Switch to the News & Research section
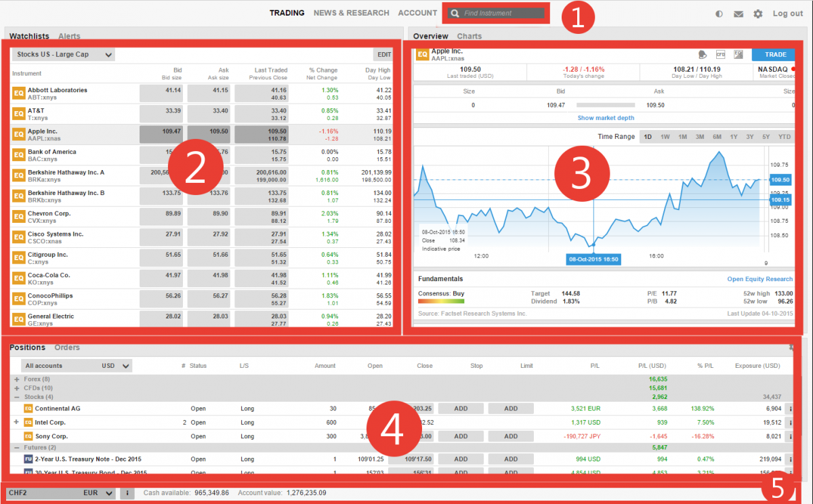 (352, 13)
